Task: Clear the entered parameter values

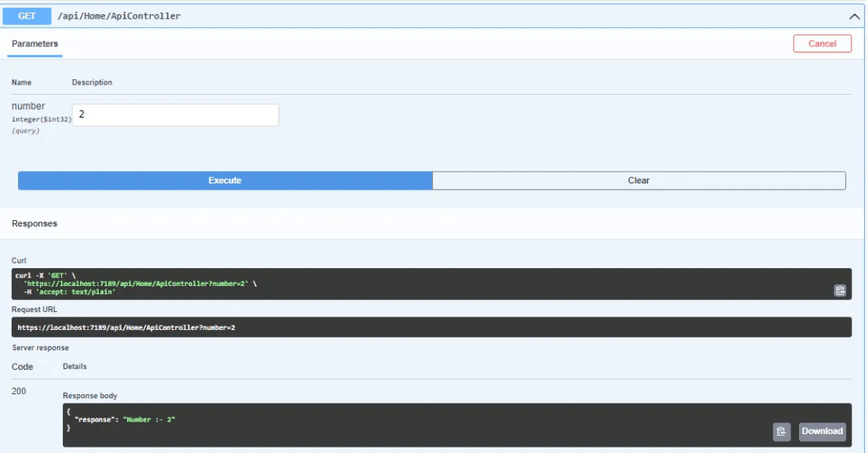Action: 638,179
